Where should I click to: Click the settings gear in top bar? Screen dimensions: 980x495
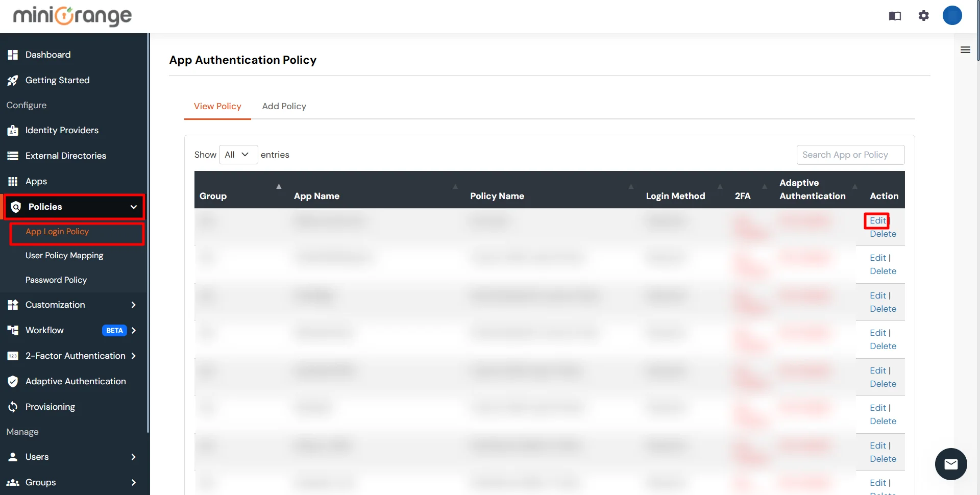[923, 16]
